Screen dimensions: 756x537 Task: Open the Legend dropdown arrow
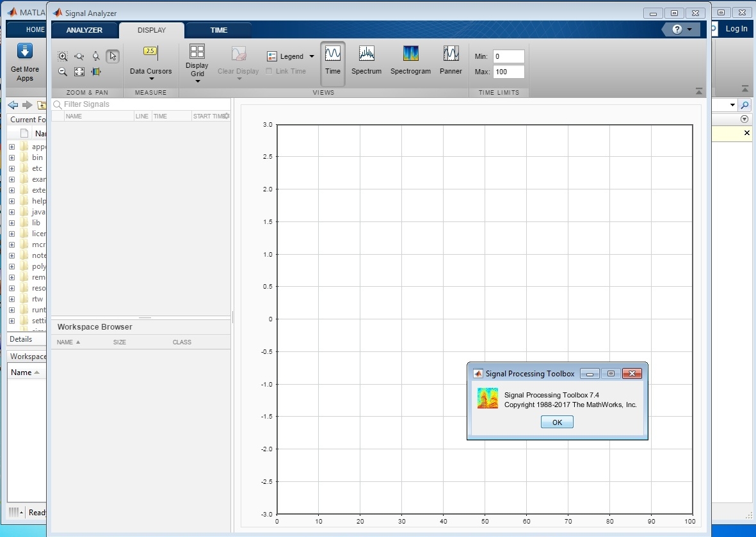coord(312,56)
